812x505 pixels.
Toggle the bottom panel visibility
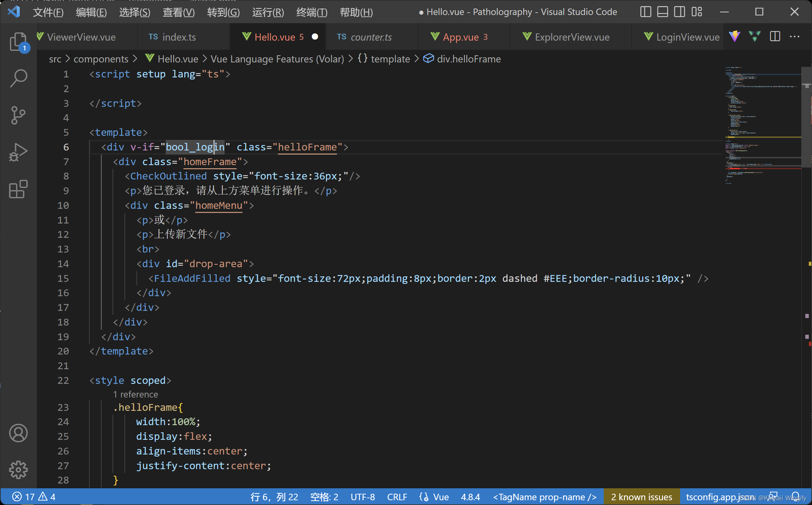click(662, 12)
